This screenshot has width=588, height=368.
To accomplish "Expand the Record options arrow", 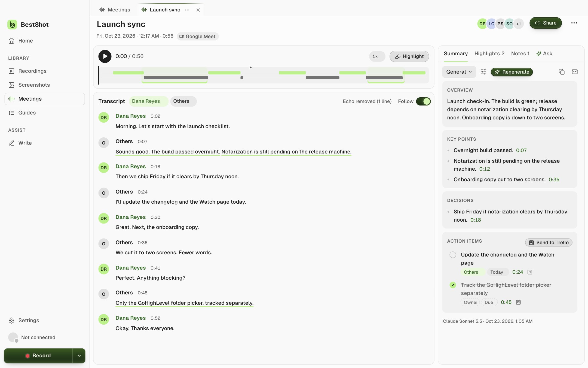I will tap(79, 355).
